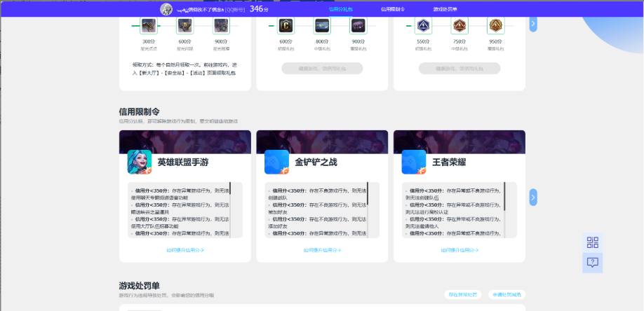Viewport: 644px width, 311px height.
Task: Click the 金铲铲之战 card banner image
Action: (x=322, y=141)
